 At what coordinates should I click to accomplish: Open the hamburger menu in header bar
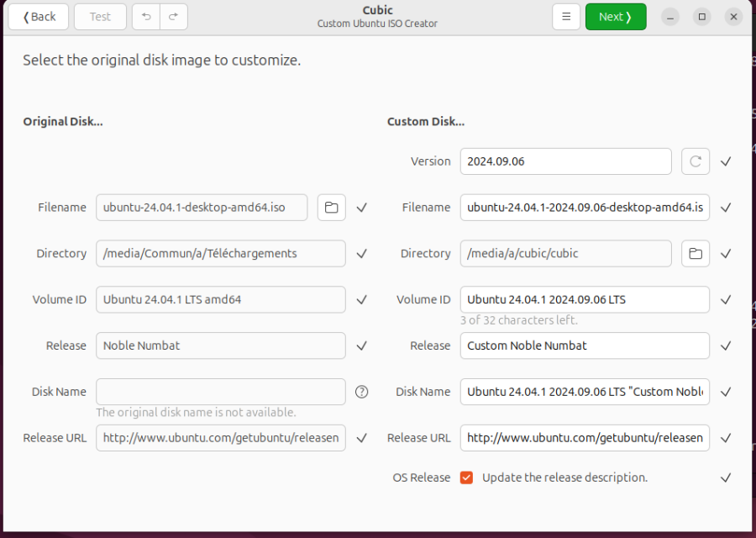(x=566, y=17)
